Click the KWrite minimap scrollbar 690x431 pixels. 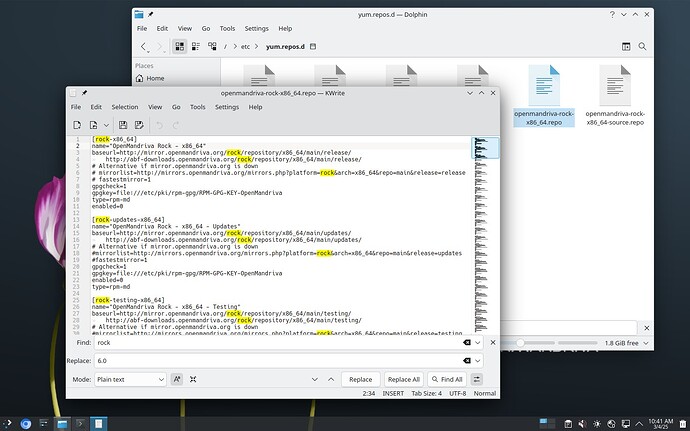pyautogui.click(x=485, y=235)
